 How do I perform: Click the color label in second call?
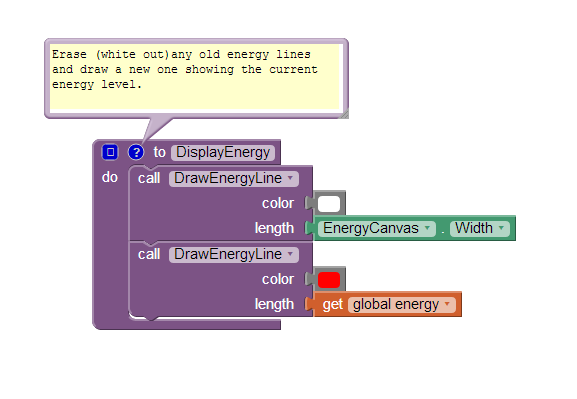278,279
